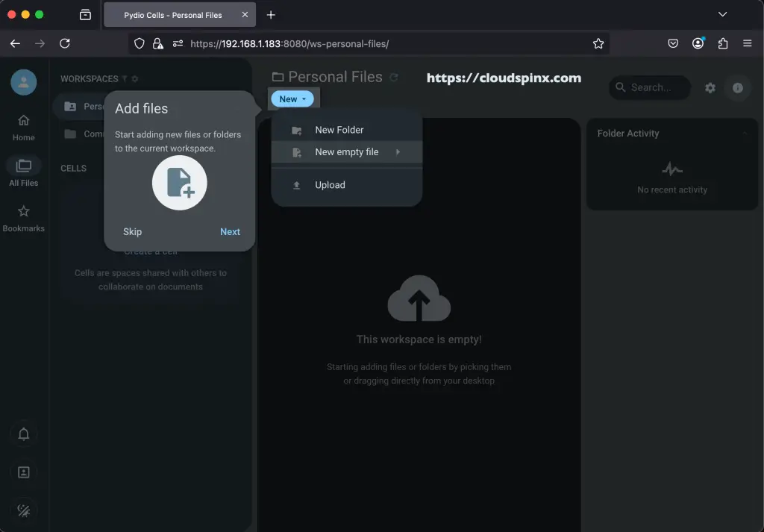Open the browser tab list chevron
The width and height of the screenshot is (764, 532).
(721, 13)
